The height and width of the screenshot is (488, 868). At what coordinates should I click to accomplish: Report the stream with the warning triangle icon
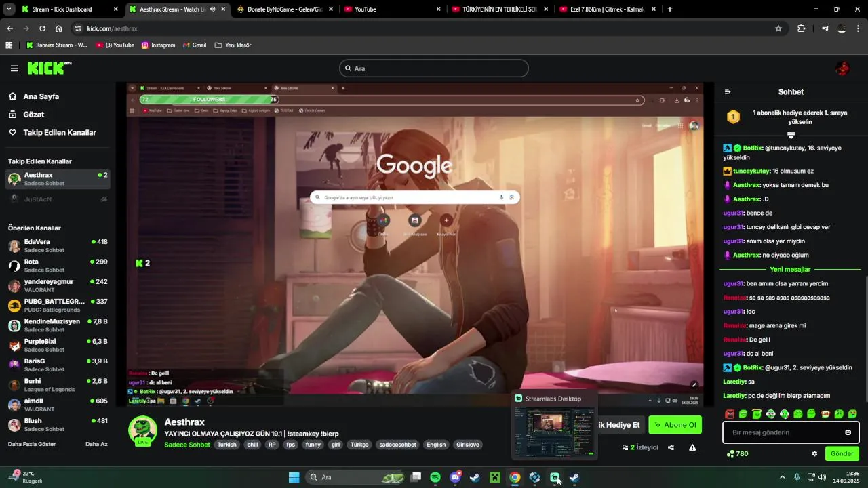coord(692,447)
